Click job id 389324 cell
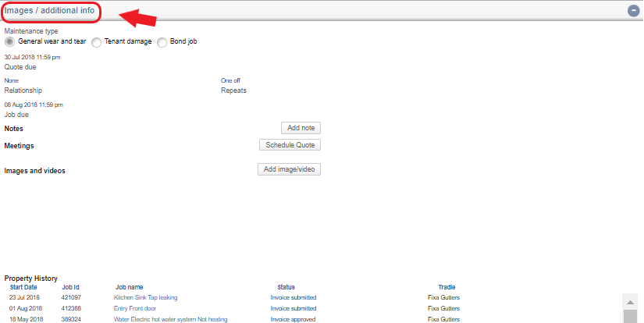This screenshot has height=323, width=644. click(x=71, y=319)
